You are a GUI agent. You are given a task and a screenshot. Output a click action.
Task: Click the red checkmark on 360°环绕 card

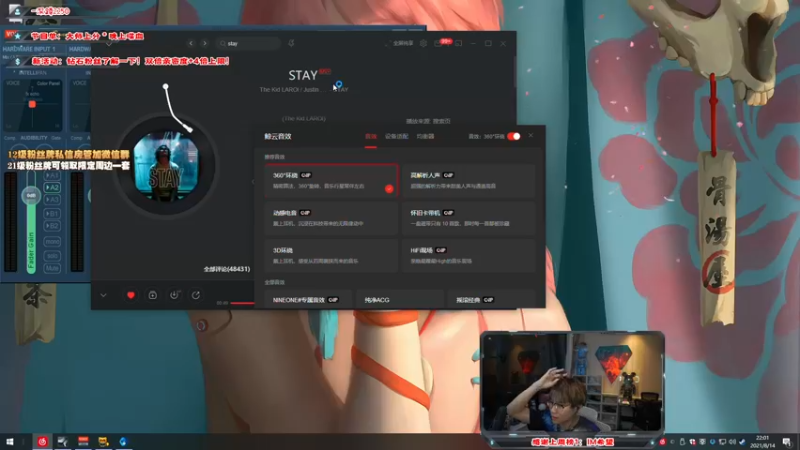(389, 189)
